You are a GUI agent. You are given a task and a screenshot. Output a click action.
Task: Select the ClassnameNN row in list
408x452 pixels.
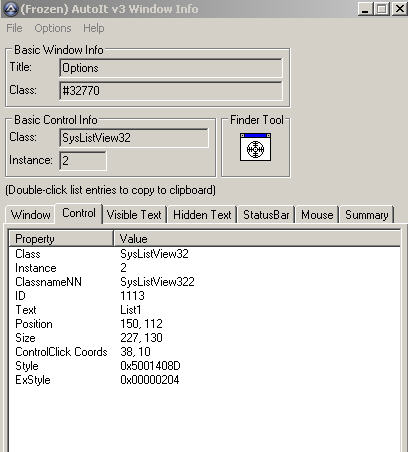[x=204, y=282]
